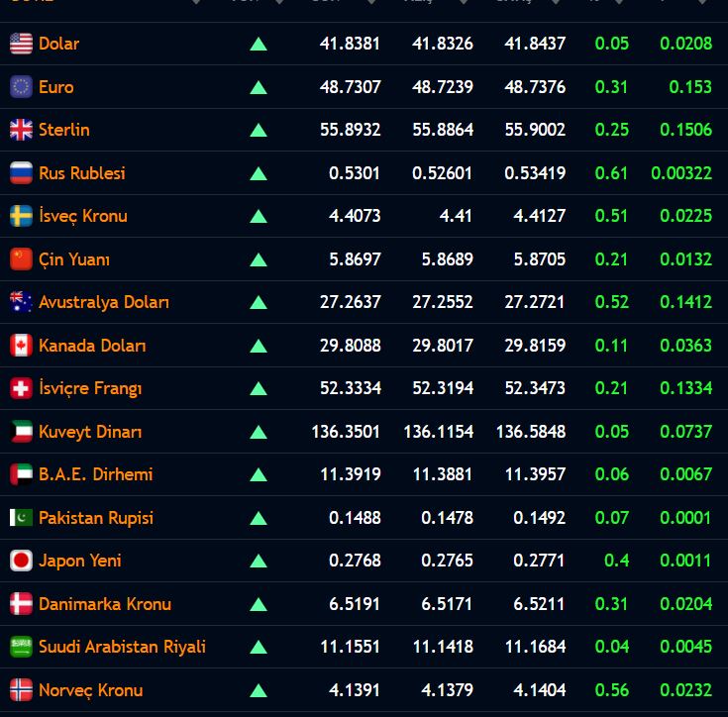Click the Russian flag icon

pyautogui.click(x=21, y=173)
